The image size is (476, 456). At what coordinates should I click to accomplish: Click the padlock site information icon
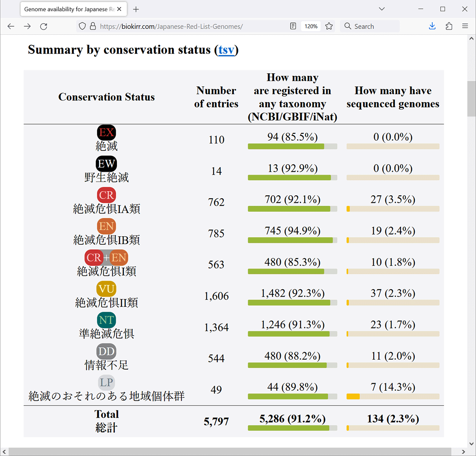(x=93, y=26)
